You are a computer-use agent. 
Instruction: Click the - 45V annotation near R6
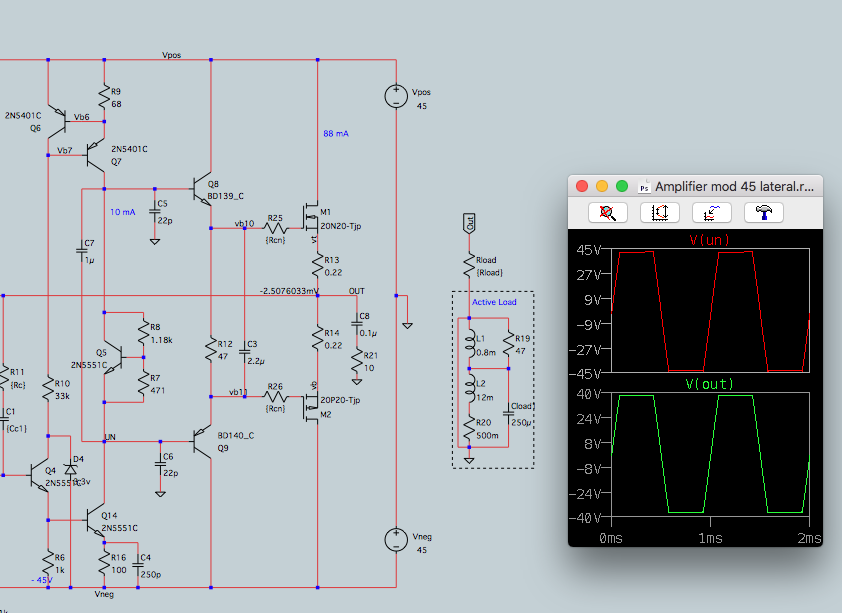point(42,580)
